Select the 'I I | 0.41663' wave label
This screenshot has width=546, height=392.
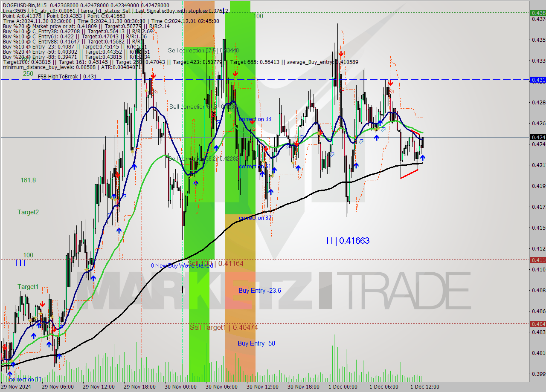tap(348, 241)
